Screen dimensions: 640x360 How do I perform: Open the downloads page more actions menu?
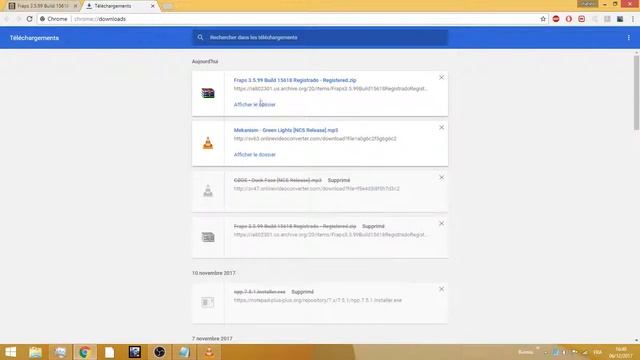[x=629, y=38]
